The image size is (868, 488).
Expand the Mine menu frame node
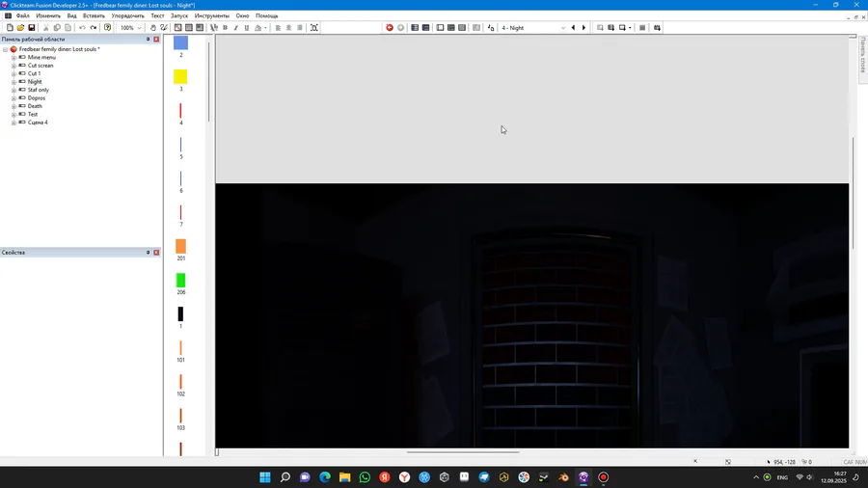pyautogui.click(x=14, y=58)
